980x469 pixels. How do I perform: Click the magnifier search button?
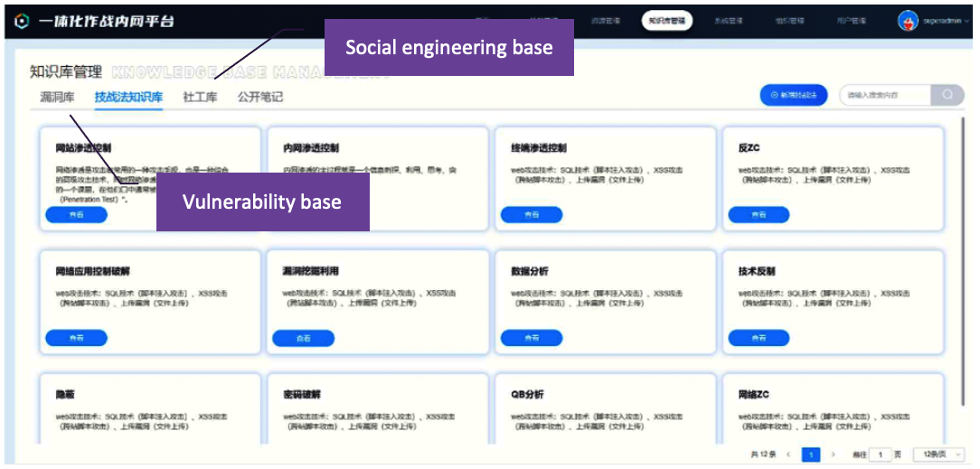tap(947, 95)
